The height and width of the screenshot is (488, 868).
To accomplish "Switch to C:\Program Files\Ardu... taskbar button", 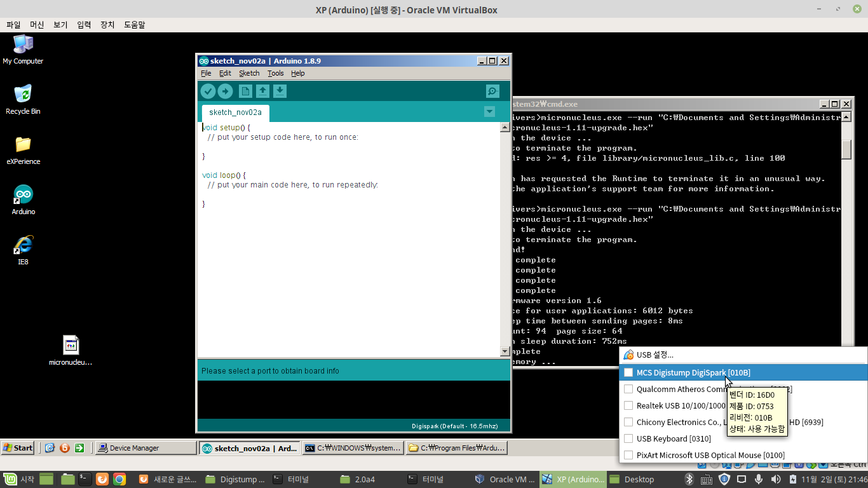I will (457, 448).
